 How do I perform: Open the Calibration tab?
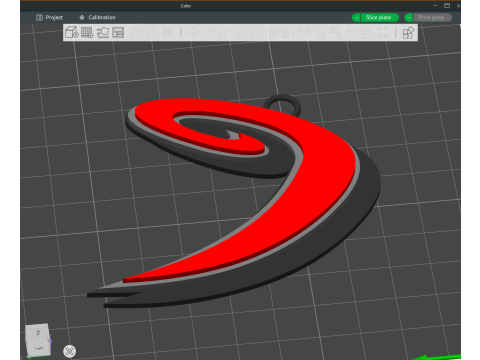98,17
